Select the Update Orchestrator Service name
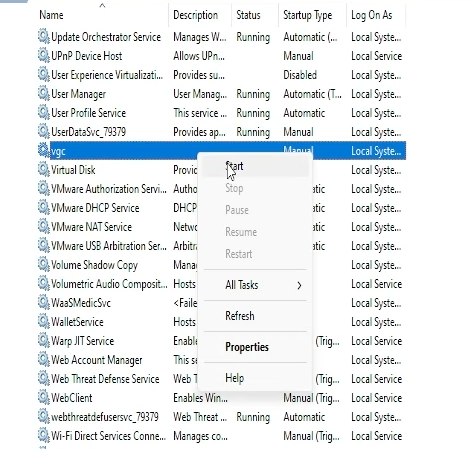This screenshot has width=471, height=449. click(x=106, y=37)
